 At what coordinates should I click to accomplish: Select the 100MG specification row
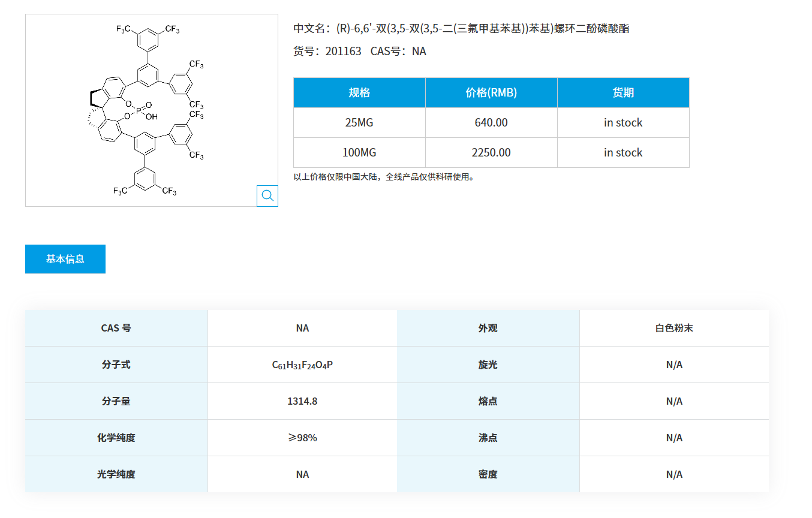click(359, 152)
